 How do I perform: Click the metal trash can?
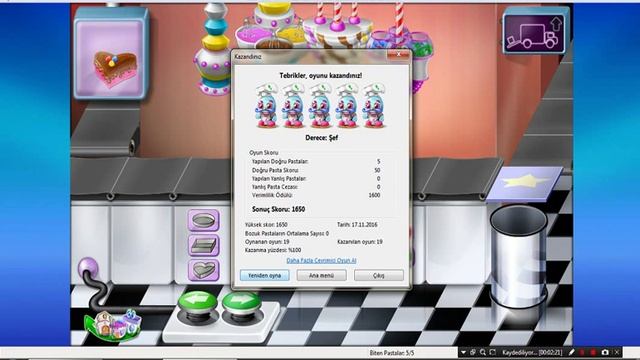[x=518, y=257]
